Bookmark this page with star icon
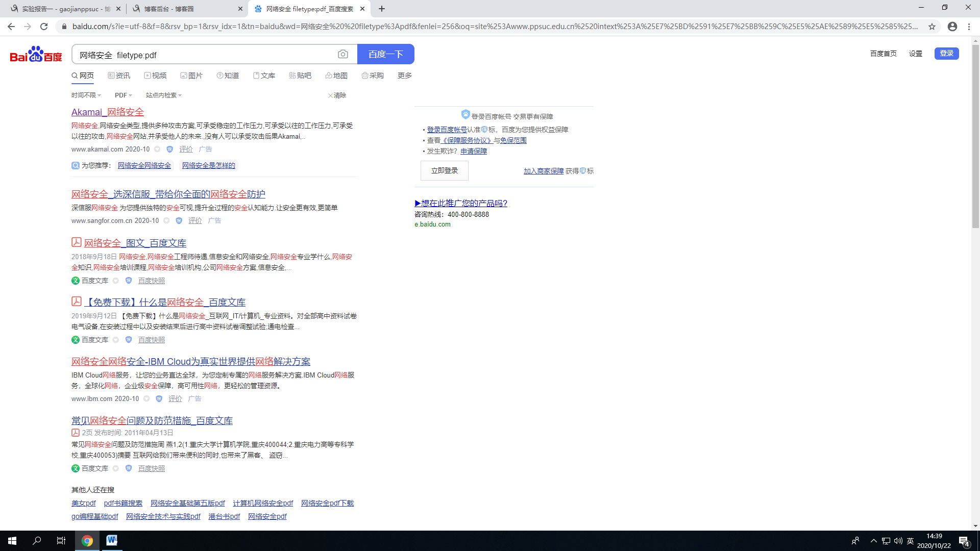Viewport: 980px width, 551px height. [932, 27]
